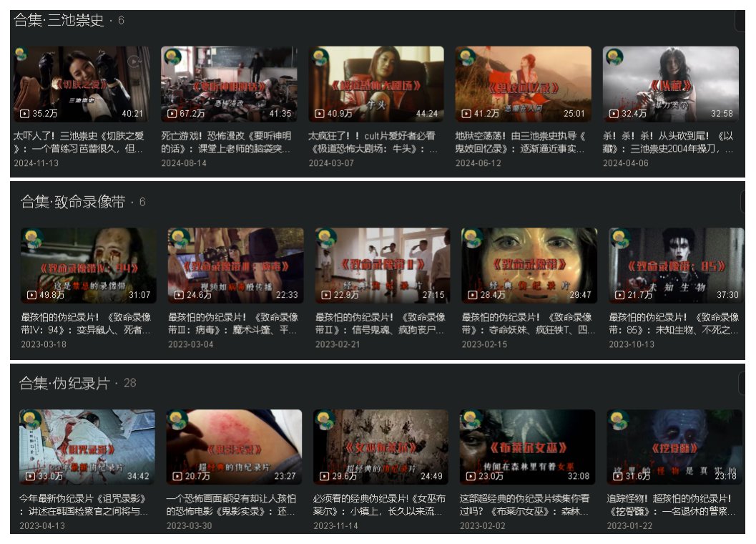The image size is (756, 544).
Task: Open the 极道恐怖大剧场 牛头 thumbnail
Action: tap(376, 84)
